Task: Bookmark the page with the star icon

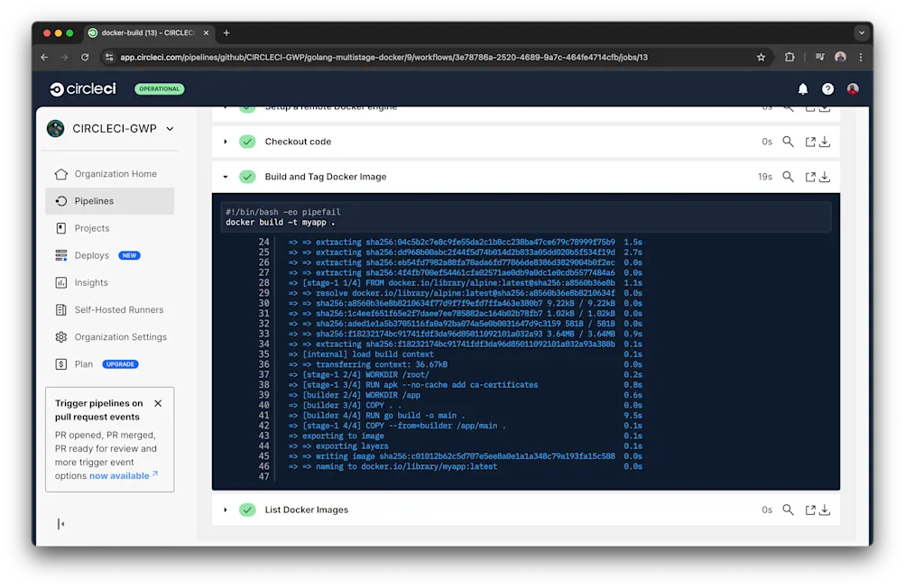Action: point(761,56)
